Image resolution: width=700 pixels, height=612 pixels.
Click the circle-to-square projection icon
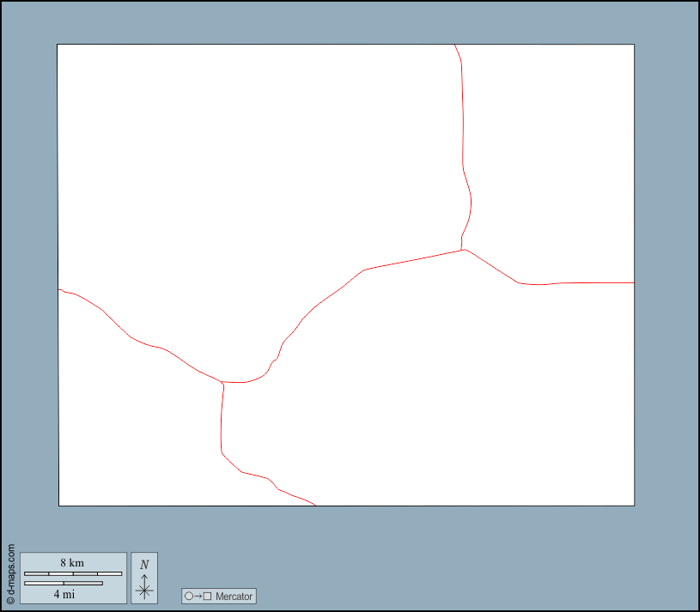(198, 596)
